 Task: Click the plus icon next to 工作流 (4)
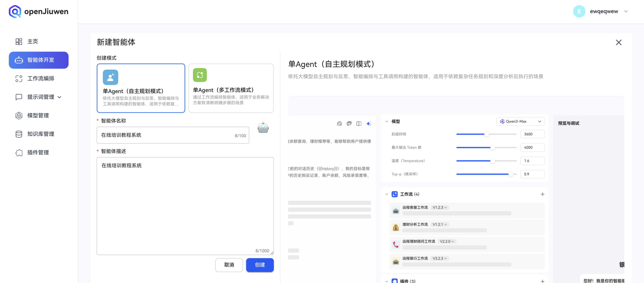(543, 194)
